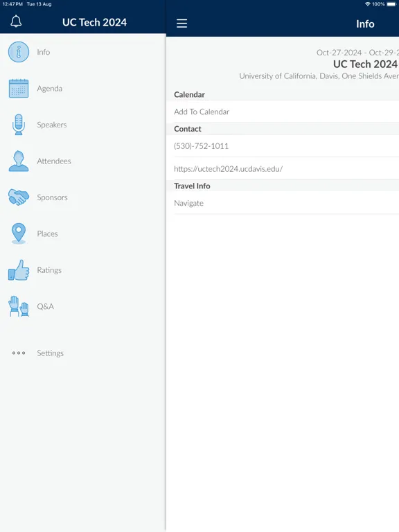Call the phone number (530)-752-1011
Image resolution: width=399 pixels, height=532 pixels.
point(201,146)
